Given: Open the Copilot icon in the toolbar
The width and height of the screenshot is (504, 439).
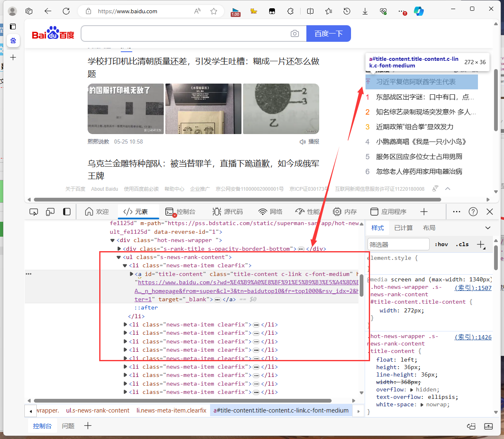Looking at the screenshot, I should click(x=419, y=12).
